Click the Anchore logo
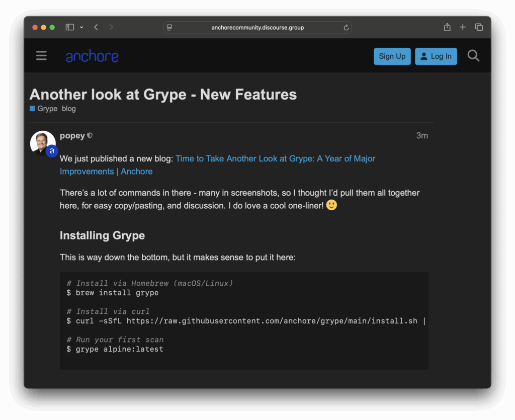Image resolution: width=515 pixels, height=420 pixels. (92, 56)
